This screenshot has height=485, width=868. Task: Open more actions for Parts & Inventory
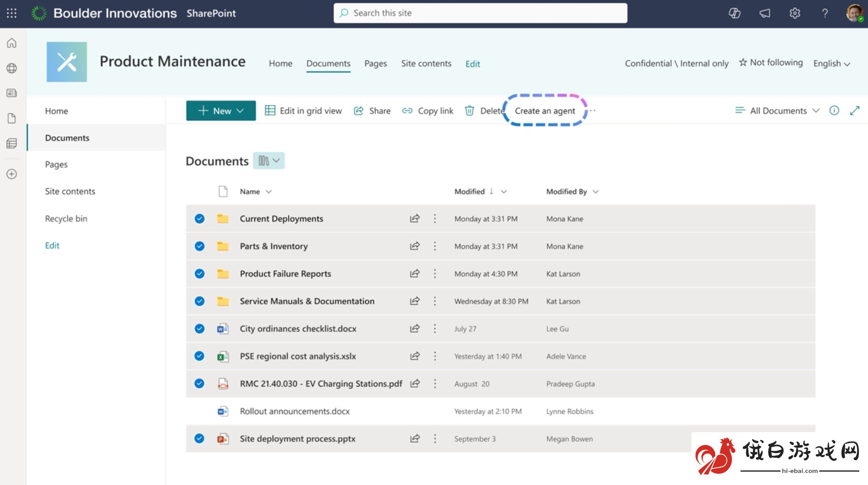(x=435, y=246)
